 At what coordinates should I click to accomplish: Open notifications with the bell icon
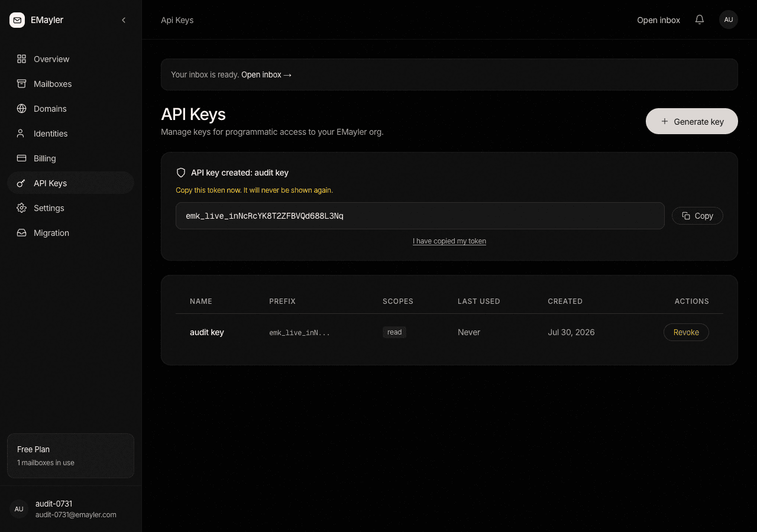(700, 20)
